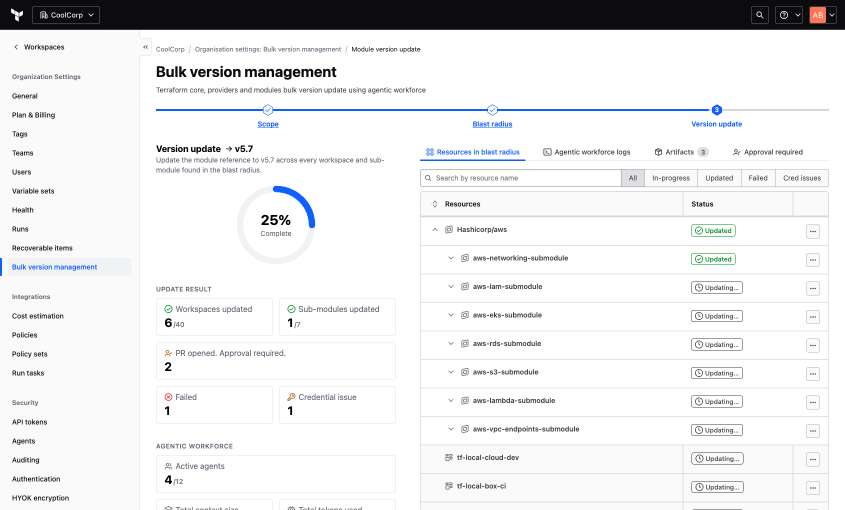Click the sort icon in the Resources column header
This screenshot has height=510, width=845.
tap(435, 204)
